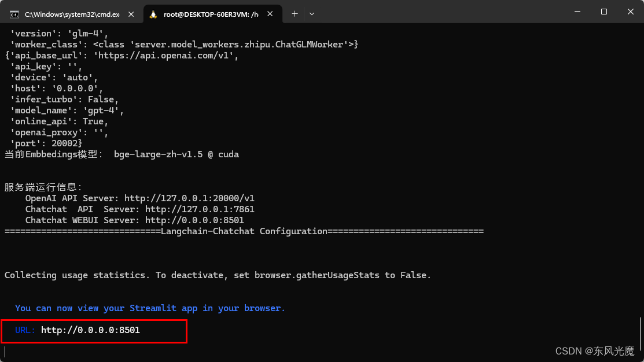Close the root@DESKTOP-60ER3VM tab
The image size is (644, 362).
(270, 14)
